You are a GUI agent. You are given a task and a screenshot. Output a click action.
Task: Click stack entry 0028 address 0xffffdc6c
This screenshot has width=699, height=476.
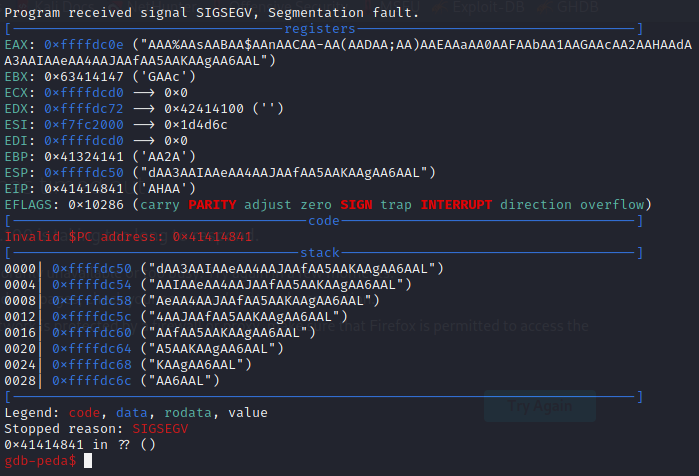click(x=92, y=382)
